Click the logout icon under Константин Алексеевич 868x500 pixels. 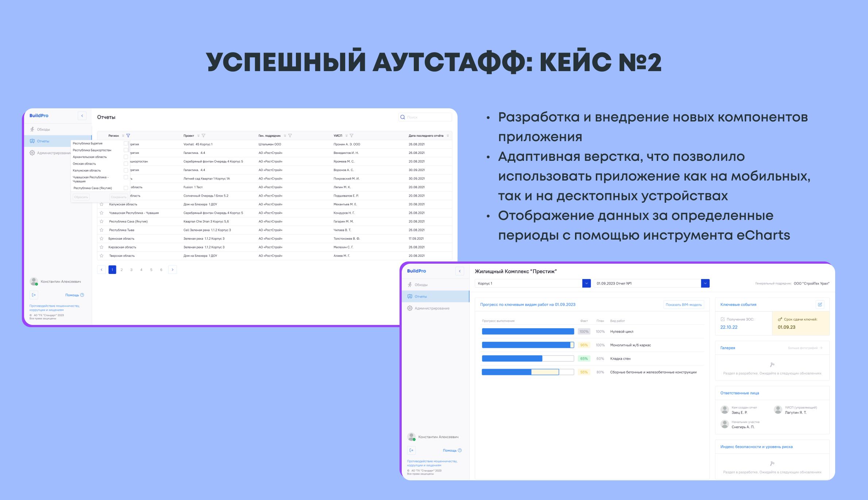click(34, 295)
